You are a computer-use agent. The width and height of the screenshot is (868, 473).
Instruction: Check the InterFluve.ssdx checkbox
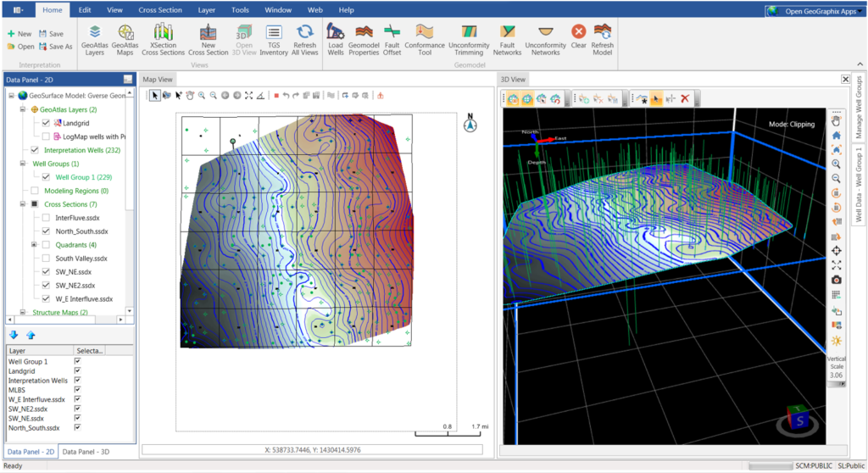46,218
